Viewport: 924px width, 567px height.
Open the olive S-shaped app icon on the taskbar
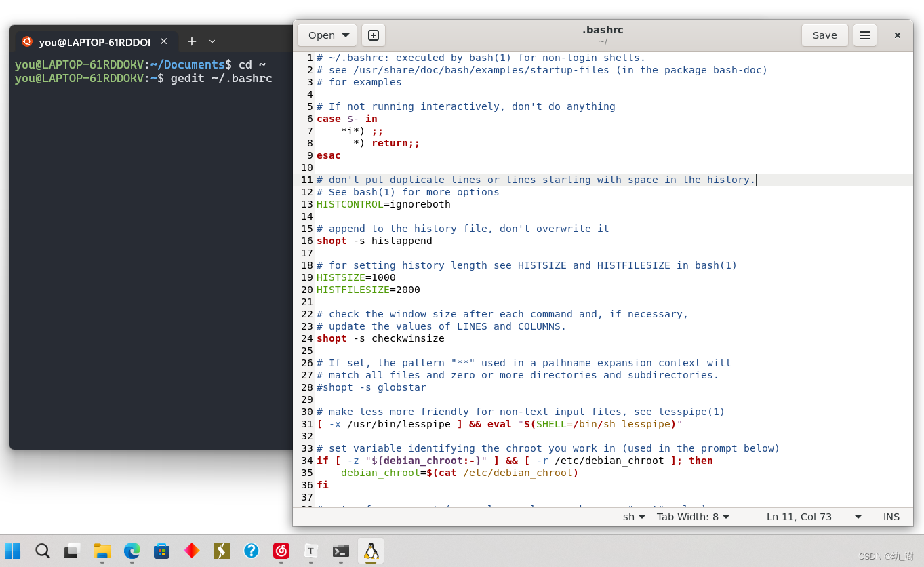tap(222, 551)
